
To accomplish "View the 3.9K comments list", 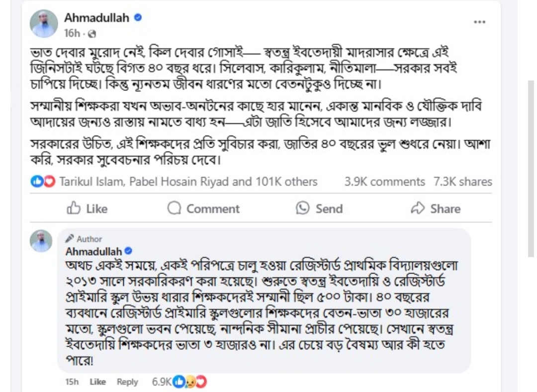I will [384, 182].
